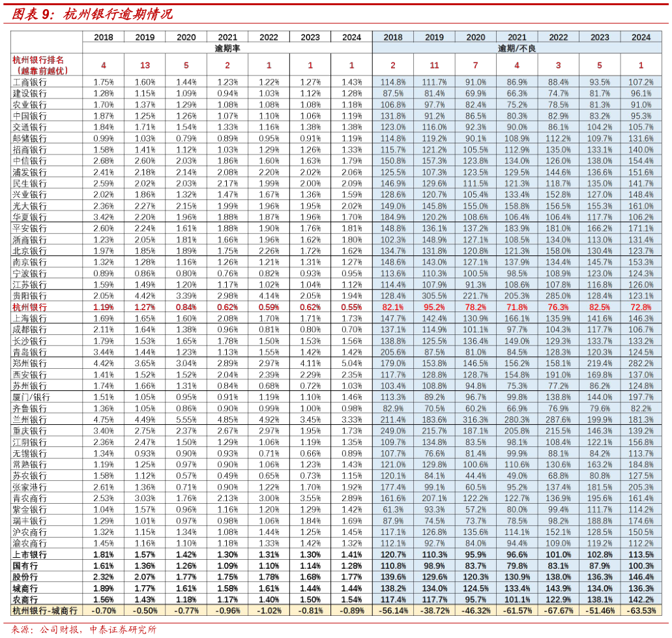Click the 305.5% cell in 2019 column

click(434, 296)
